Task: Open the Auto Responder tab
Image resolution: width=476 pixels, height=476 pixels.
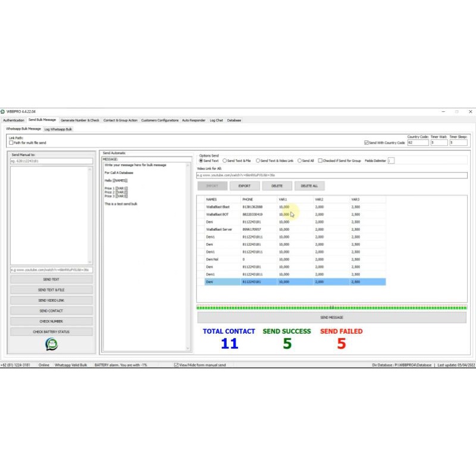Action: 193,120
